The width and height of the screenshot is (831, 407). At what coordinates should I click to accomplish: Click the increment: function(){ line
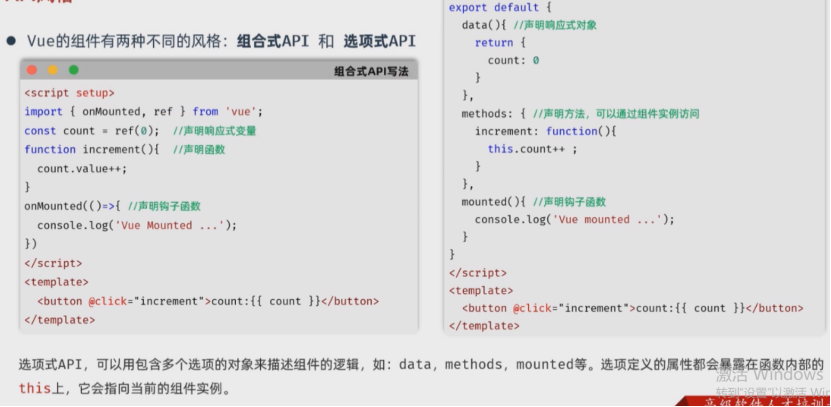(546, 131)
